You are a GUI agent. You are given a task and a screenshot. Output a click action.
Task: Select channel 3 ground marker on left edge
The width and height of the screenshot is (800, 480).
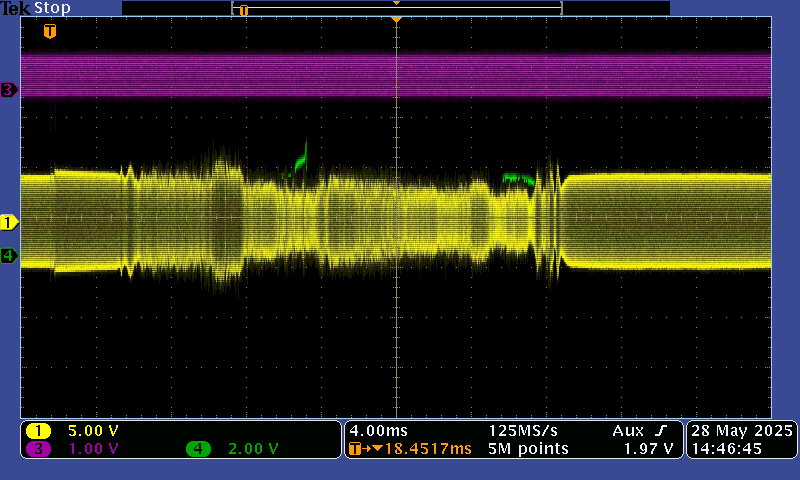click(x=9, y=90)
